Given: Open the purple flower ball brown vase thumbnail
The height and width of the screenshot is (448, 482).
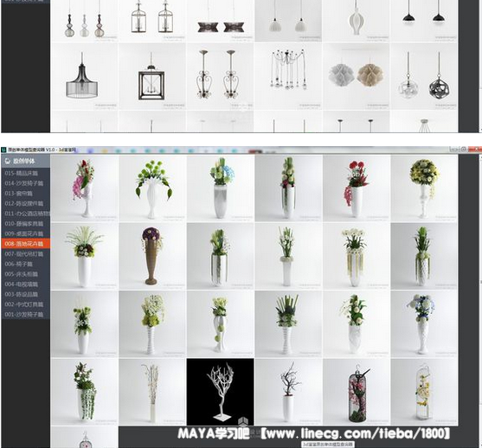Looking at the screenshot, I should 152,256.
